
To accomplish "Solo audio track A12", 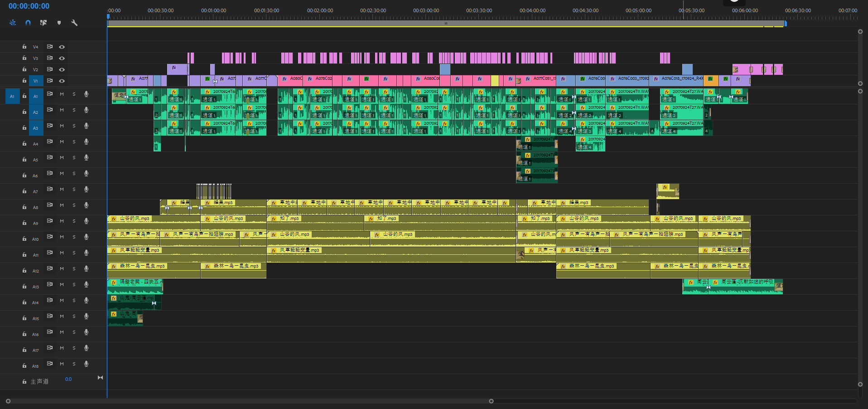I will [74, 269].
